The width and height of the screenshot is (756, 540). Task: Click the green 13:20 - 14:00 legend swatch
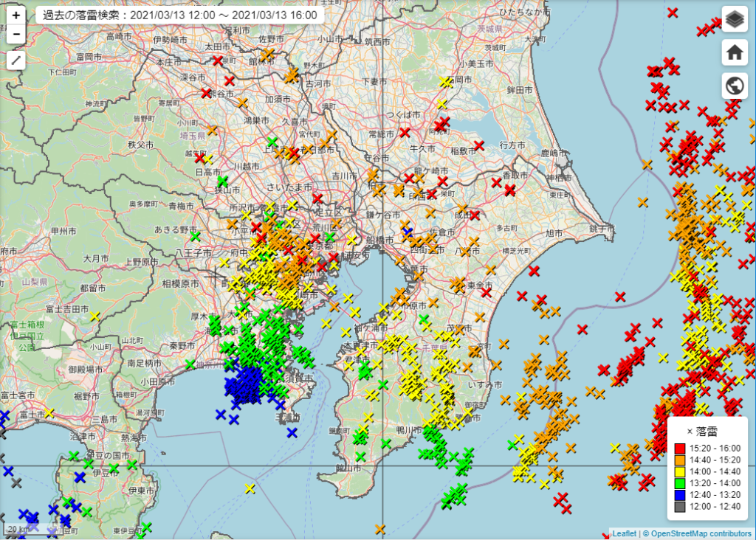pos(681,483)
